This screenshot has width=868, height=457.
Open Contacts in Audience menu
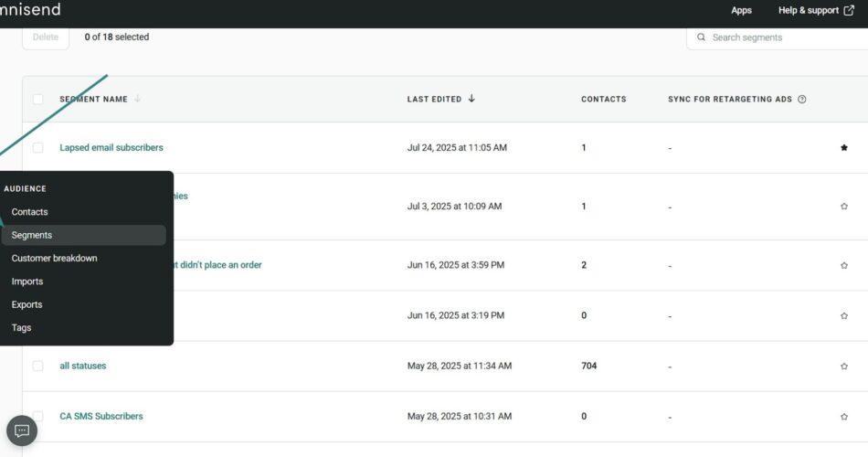[29, 212]
